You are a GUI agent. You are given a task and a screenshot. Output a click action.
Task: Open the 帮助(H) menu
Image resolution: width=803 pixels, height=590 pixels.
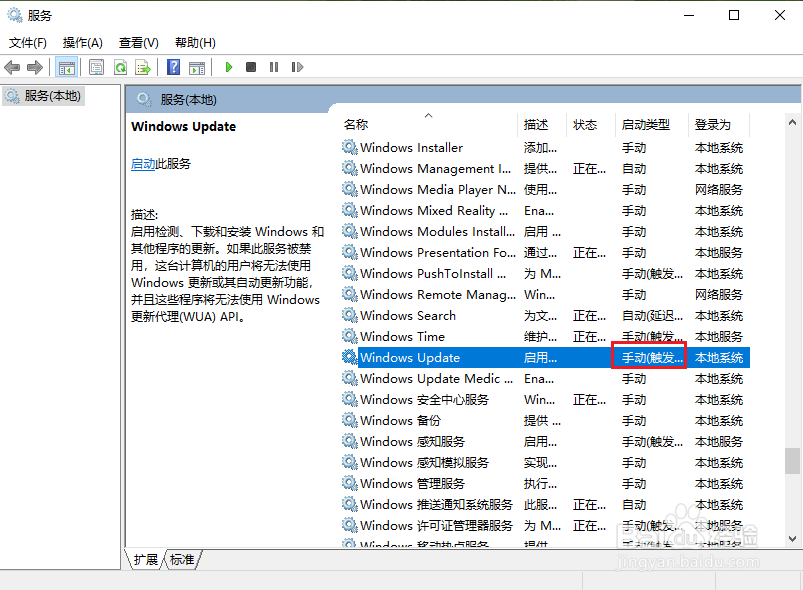(x=195, y=43)
